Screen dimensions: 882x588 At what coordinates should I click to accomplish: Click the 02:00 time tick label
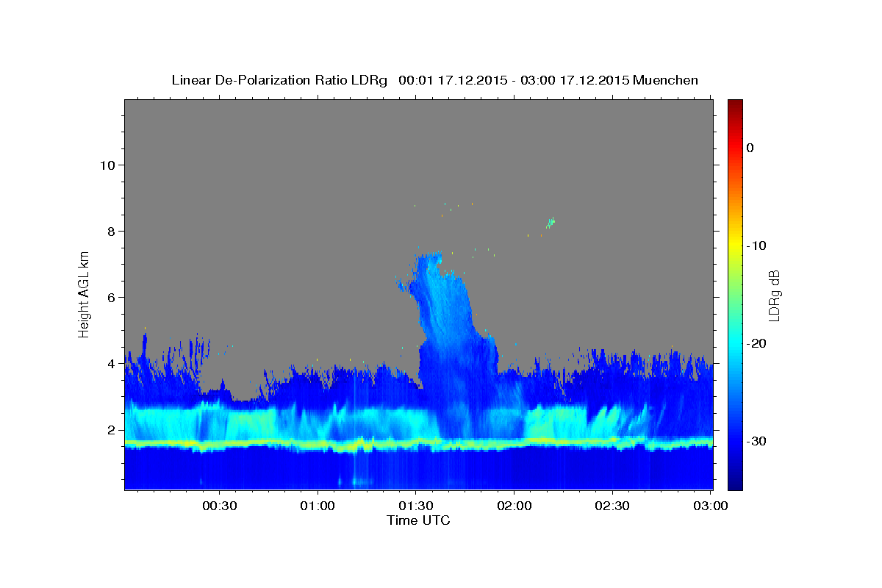click(x=514, y=506)
